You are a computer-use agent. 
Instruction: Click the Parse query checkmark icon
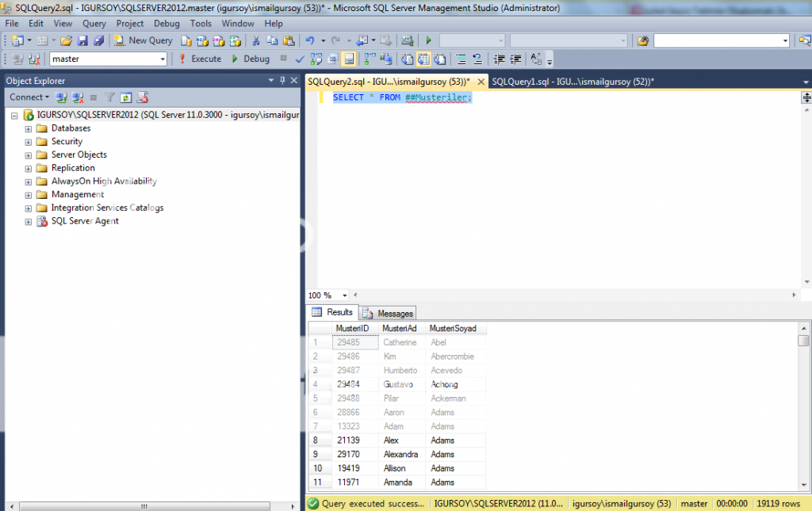point(300,59)
